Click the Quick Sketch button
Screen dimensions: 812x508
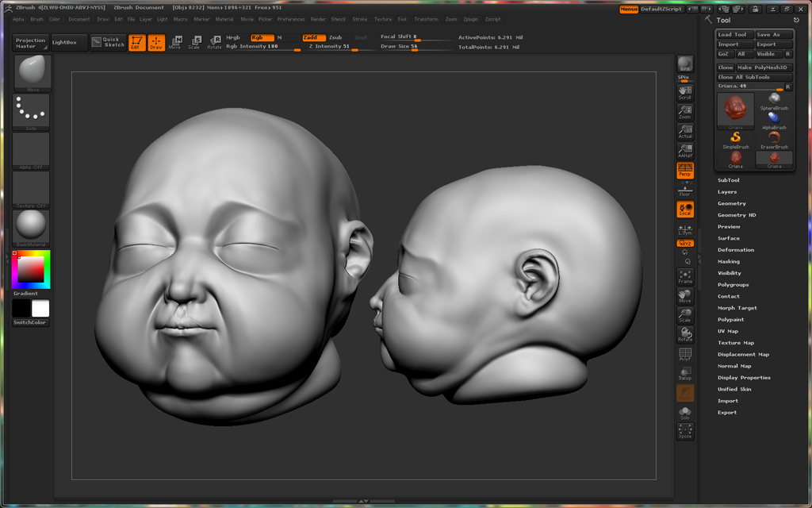pyautogui.click(x=108, y=43)
